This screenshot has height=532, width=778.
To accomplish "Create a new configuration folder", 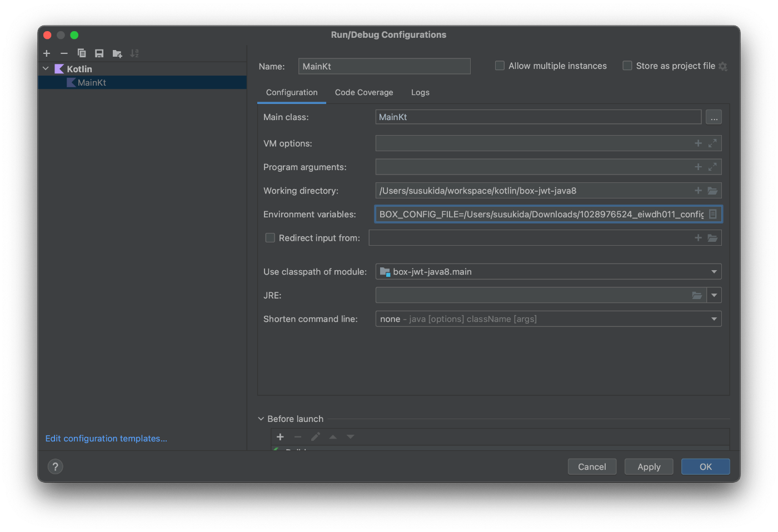I will click(117, 53).
